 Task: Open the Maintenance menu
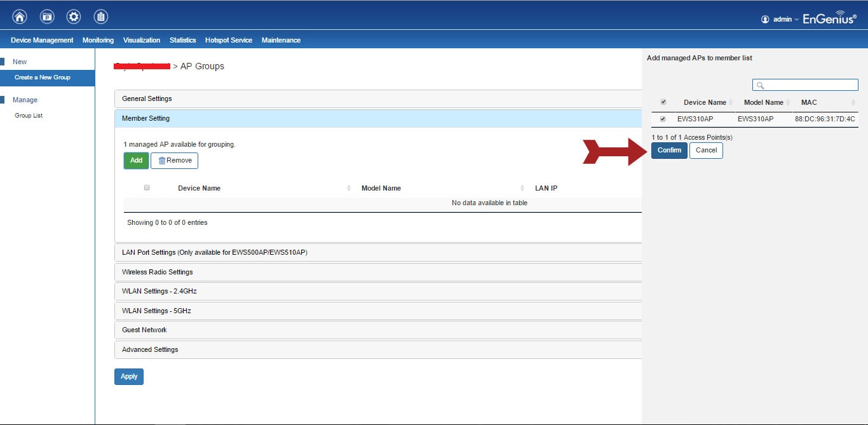pos(281,40)
